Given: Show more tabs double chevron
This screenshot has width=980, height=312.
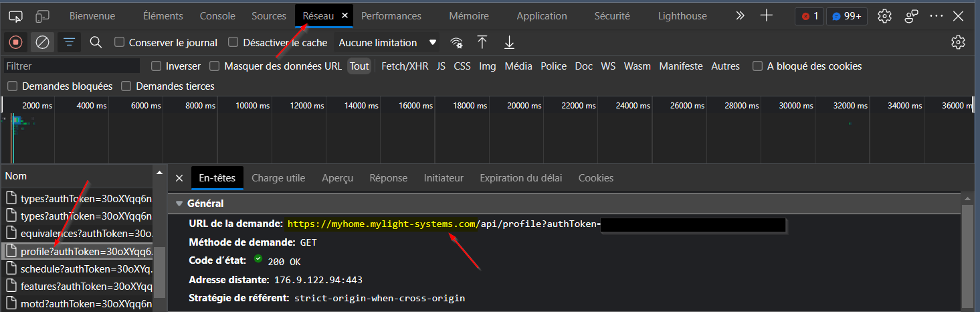Looking at the screenshot, I should (x=740, y=15).
